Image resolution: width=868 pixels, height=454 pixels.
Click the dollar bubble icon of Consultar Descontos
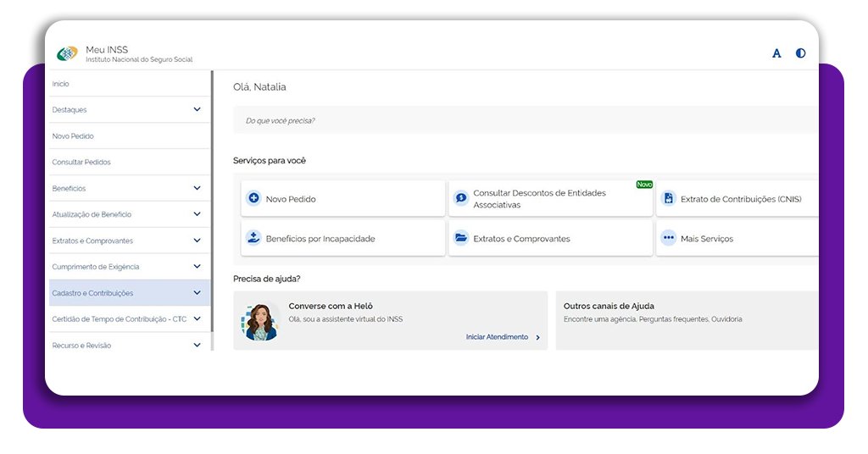point(460,198)
